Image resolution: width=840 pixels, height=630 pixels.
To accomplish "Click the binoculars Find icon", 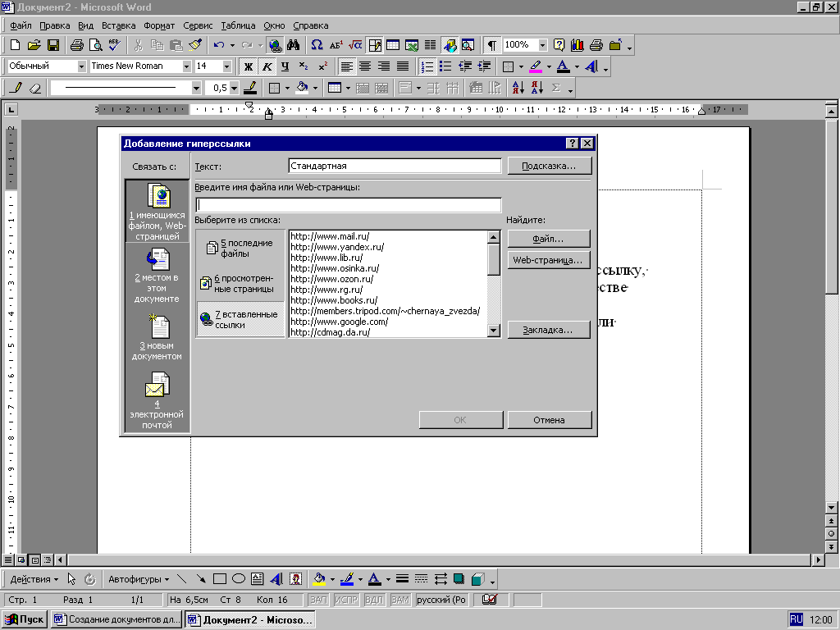I will tap(294, 45).
